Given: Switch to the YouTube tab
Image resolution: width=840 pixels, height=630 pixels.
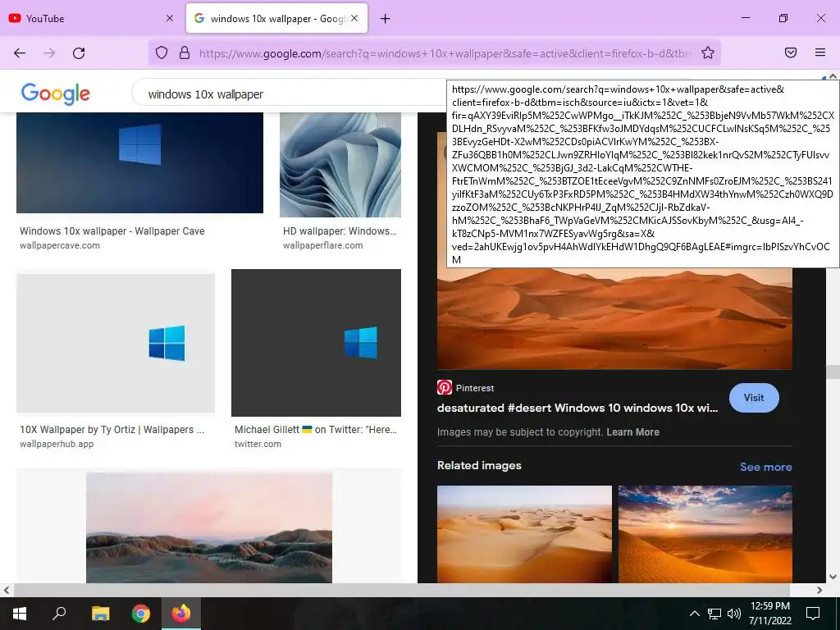Looking at the screenshot, I should tap(89, 18).
